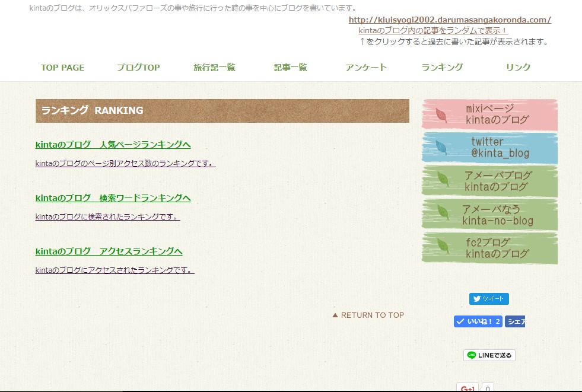
Task: Click the Twitter ツイート button
Action: (489, 299)
